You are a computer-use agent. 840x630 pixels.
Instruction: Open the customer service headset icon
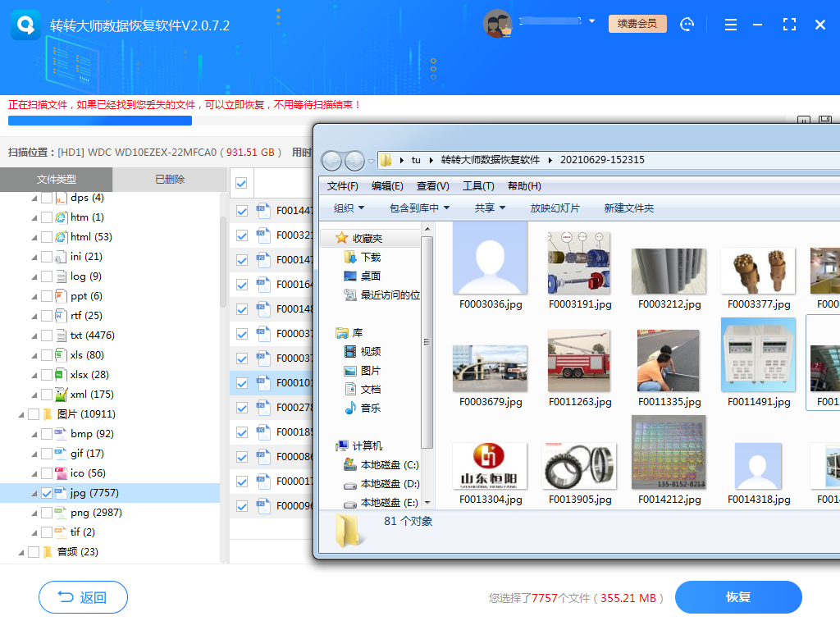(x=687, y=24)
